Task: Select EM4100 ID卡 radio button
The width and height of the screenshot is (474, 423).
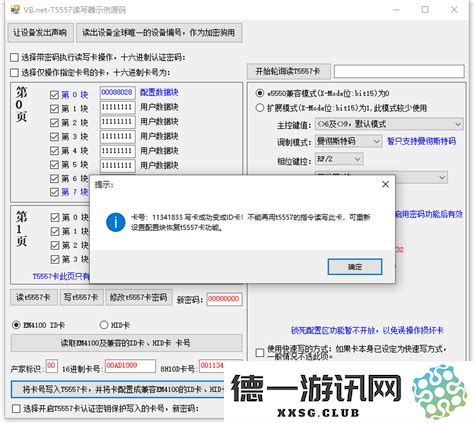Action: pyautogui.click(x=16, y=325)
